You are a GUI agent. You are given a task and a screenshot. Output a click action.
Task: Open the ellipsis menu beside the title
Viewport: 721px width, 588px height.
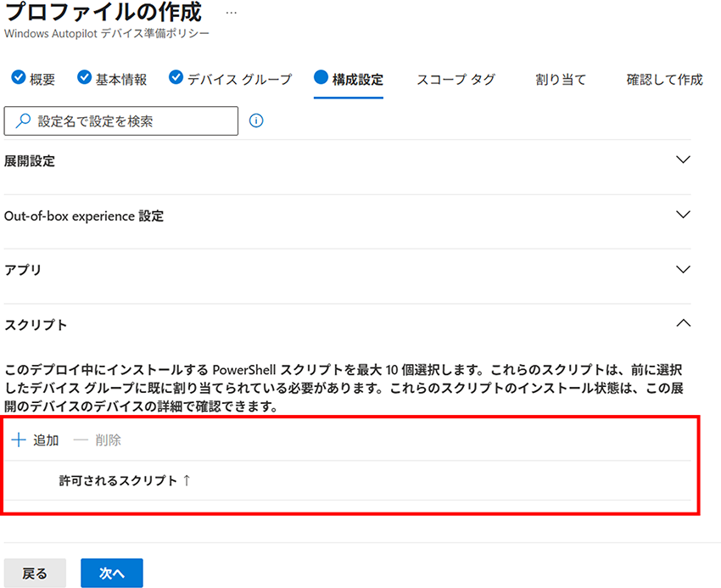click(x=232, y=13)
